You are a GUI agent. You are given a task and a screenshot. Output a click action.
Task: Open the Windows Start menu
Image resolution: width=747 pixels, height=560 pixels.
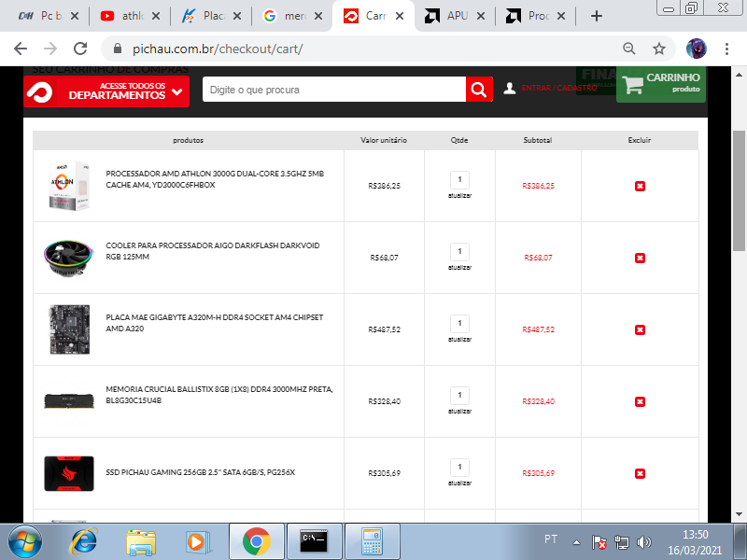(x=25, y=541)
